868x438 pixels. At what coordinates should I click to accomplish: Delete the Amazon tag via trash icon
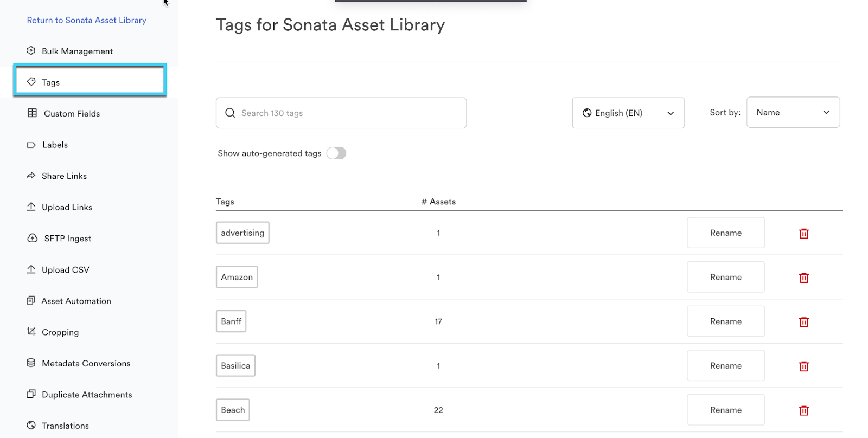click(804, 278)
